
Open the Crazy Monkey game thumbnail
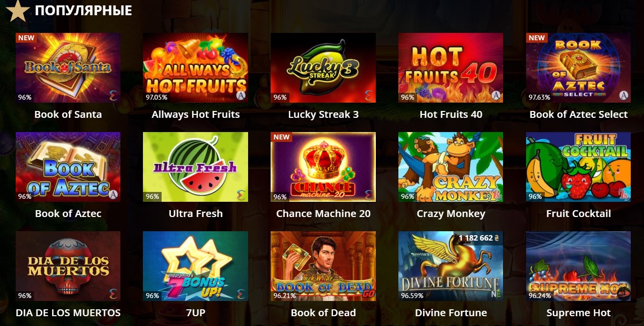[450, 167]
